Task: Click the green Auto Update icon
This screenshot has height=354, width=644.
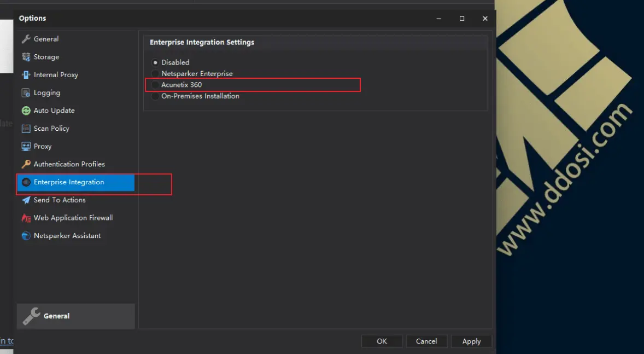Action: [26, 111]
